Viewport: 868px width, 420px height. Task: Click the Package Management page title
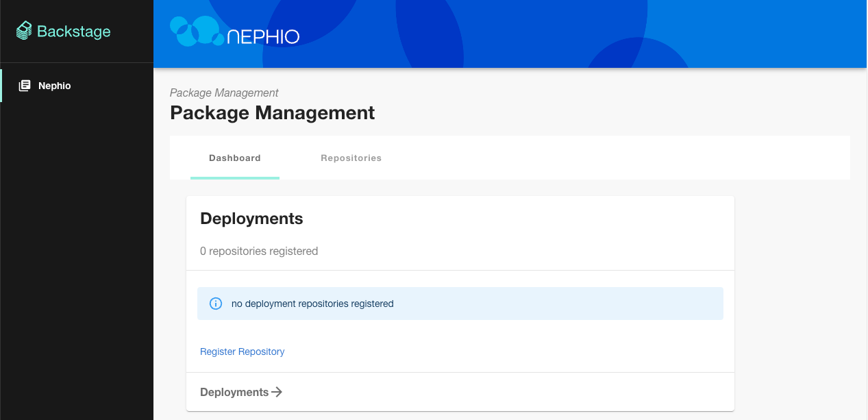[272, 112]
